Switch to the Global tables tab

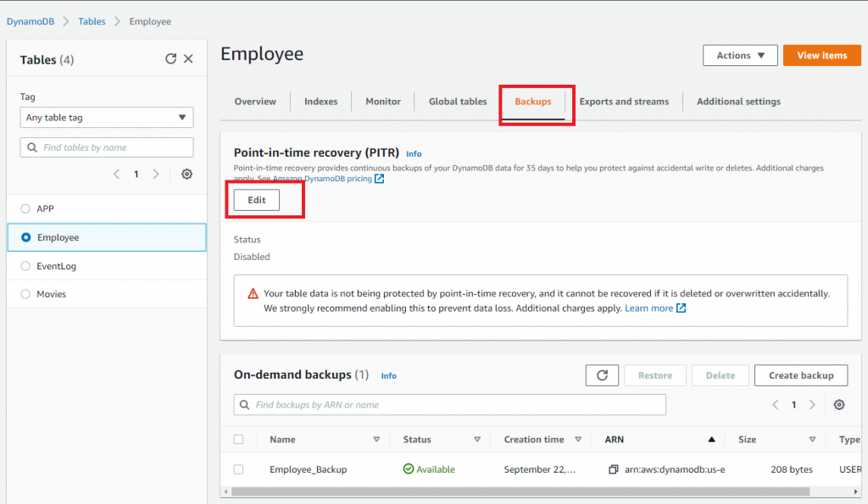(x=458, y=102)
